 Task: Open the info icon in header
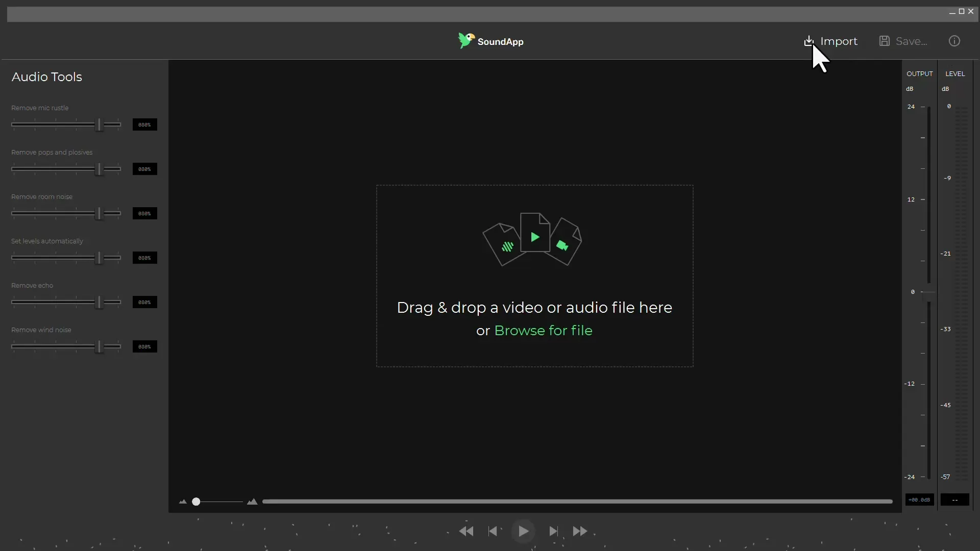coord(954,41)
